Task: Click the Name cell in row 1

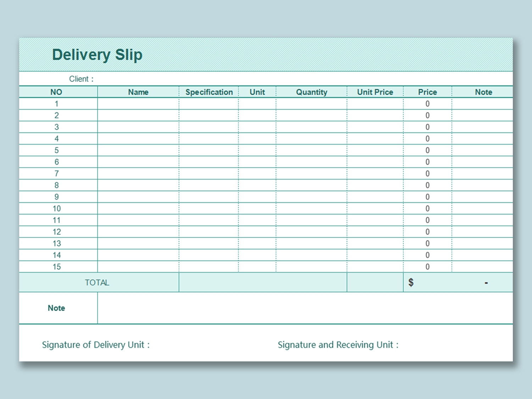Action: pos(138,104)
